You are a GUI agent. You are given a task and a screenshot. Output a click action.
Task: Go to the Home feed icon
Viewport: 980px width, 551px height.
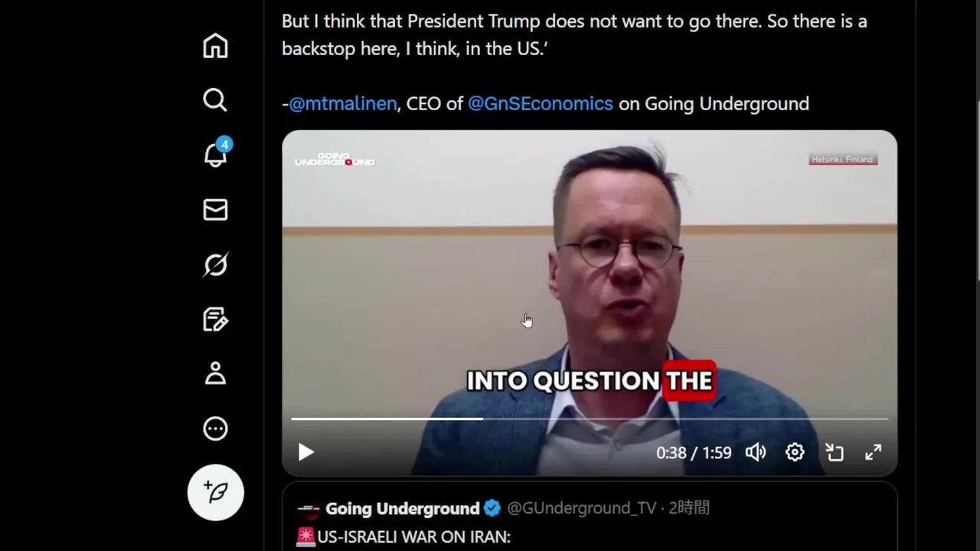click(x=215, y=46)
